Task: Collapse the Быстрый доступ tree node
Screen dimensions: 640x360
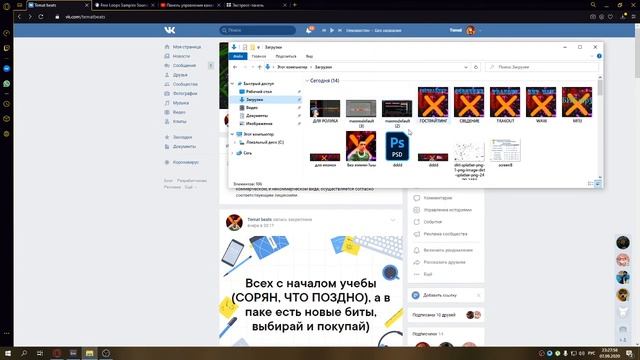Action: [233, 84]
